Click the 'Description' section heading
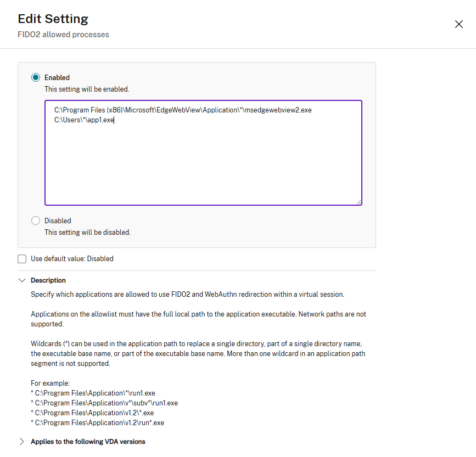 point(48,280)
